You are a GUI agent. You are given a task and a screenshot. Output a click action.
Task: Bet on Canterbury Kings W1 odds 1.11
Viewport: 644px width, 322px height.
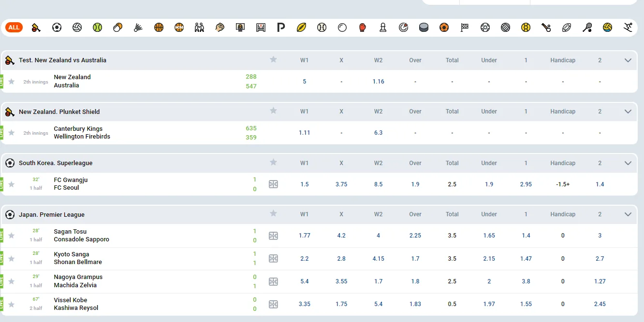tap(304, 133)
